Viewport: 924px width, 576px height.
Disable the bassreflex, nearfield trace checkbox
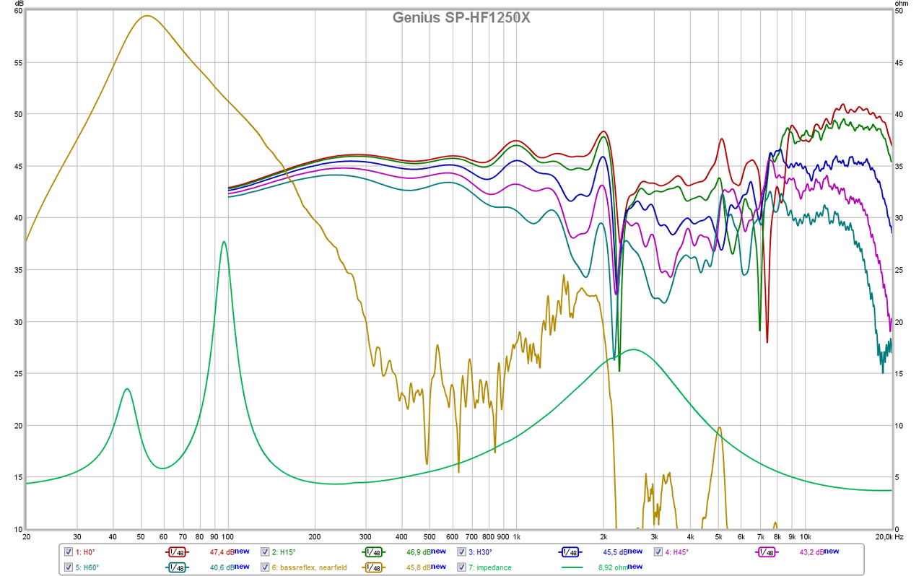click(266, 567)
